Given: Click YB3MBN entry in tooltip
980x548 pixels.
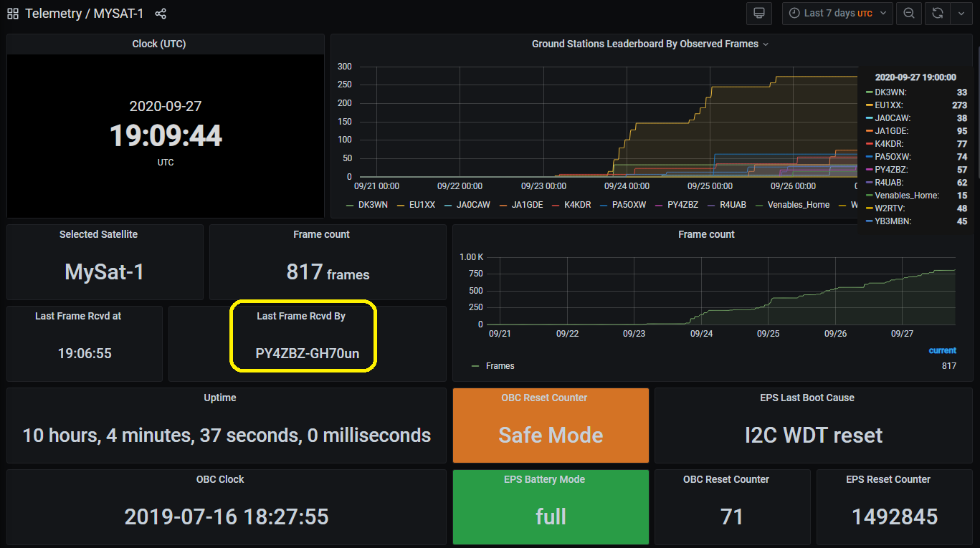Looking at the screenshot, I should [x=917, y=221].
